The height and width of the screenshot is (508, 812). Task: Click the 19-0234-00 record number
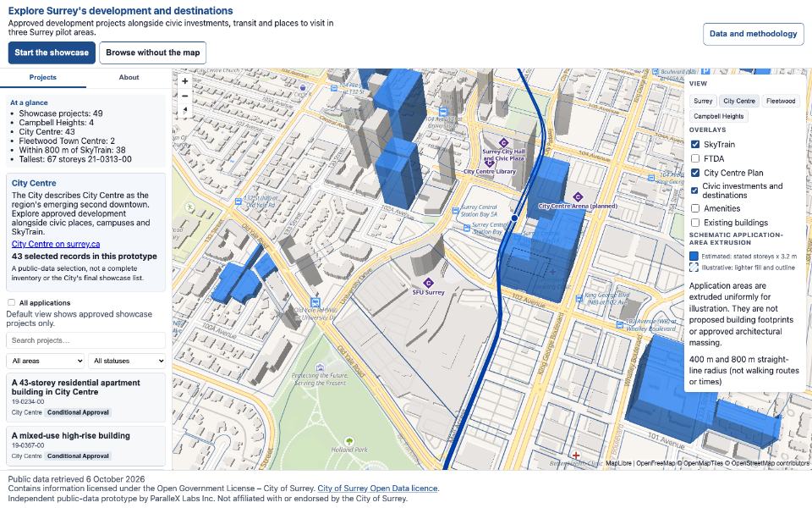click(x=28, y=401)
